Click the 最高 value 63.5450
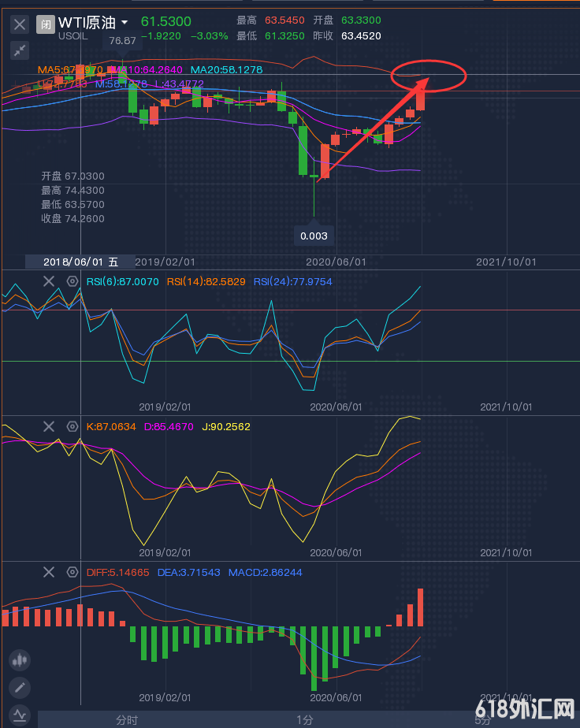Viewport: 580px width, 728px height. tap(284, 20)
